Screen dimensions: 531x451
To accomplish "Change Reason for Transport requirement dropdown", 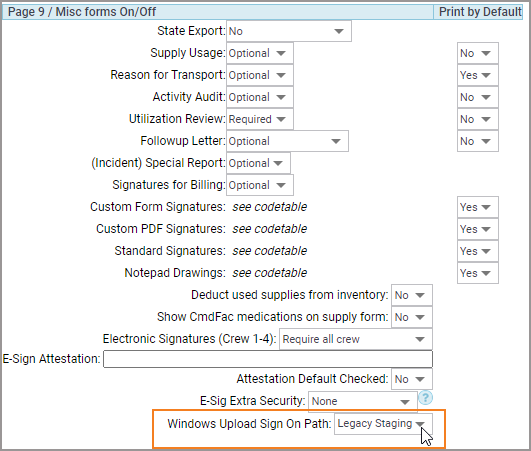I will coord(260,75).
